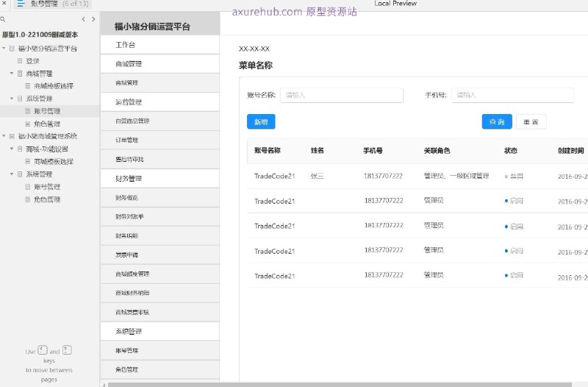Go to previous page with left chevron
This screenshot has height=387, width=588.
coord(83,19)
